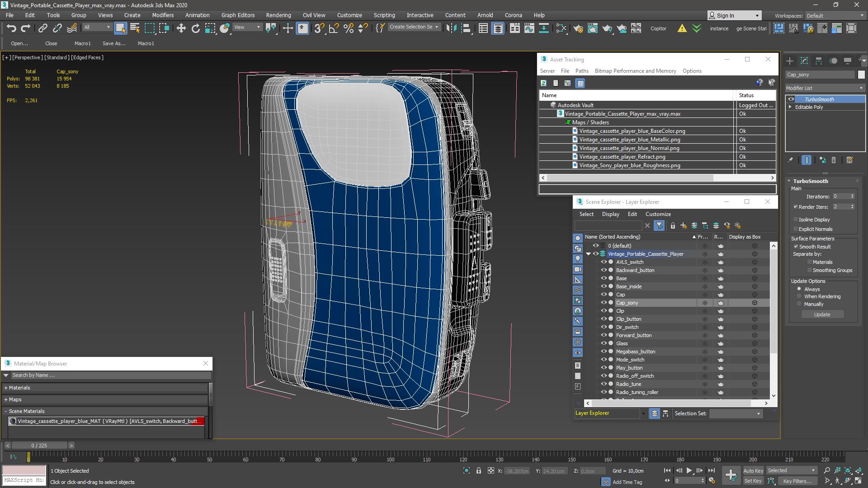Check Separate by Materials option
The height and width of the screenshot is (488, 868).
pyautogui.click(x=810, y=262)
